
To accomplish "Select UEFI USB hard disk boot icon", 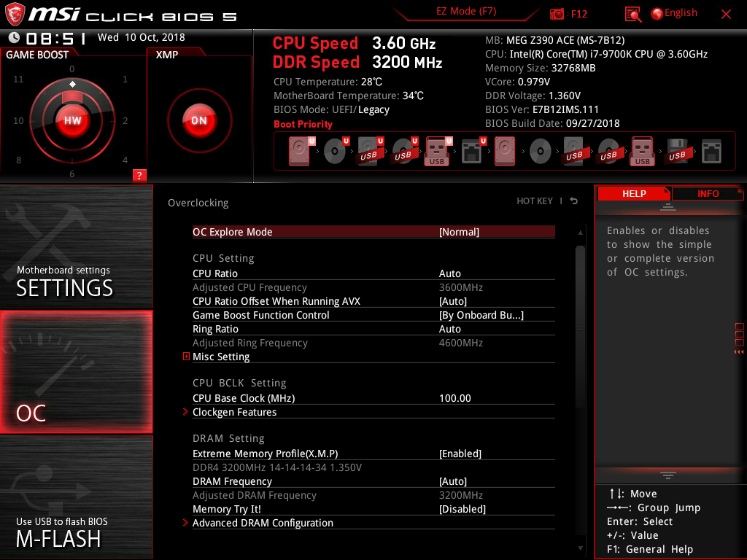I will pos(370,151).
